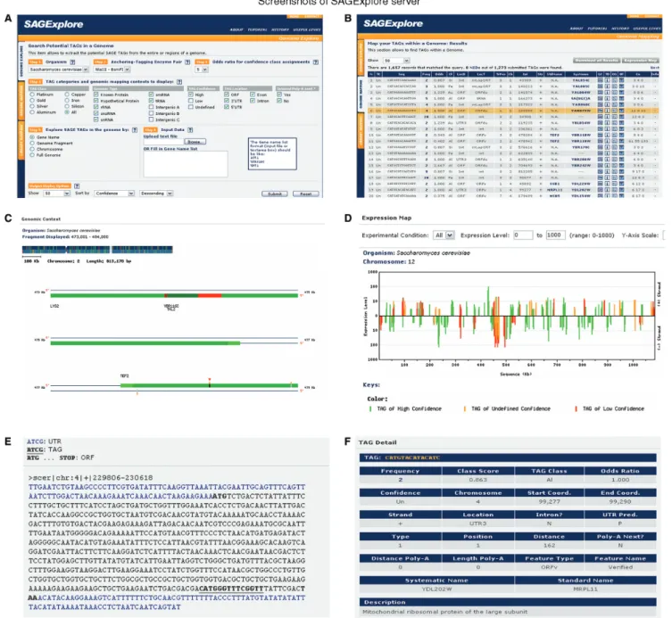672x618 pixels.
Task: Click Download all Results button
Action: tap(597, 61)
